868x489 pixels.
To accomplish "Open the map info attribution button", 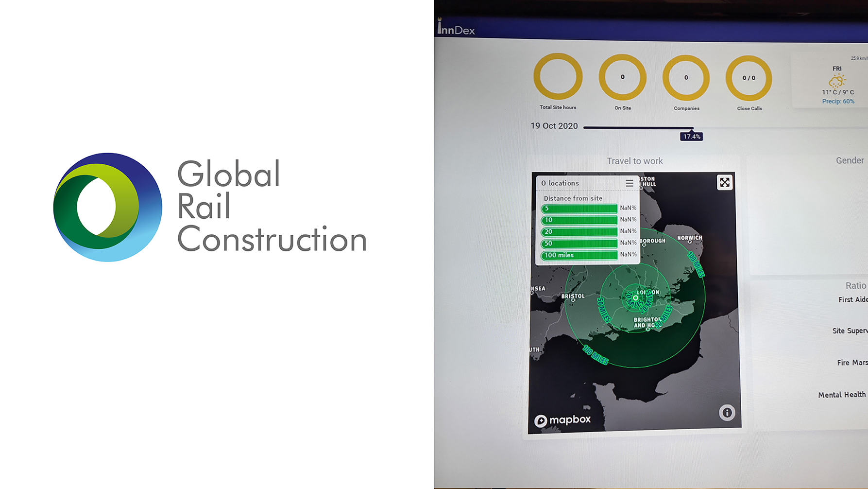I will pos(727,413).
